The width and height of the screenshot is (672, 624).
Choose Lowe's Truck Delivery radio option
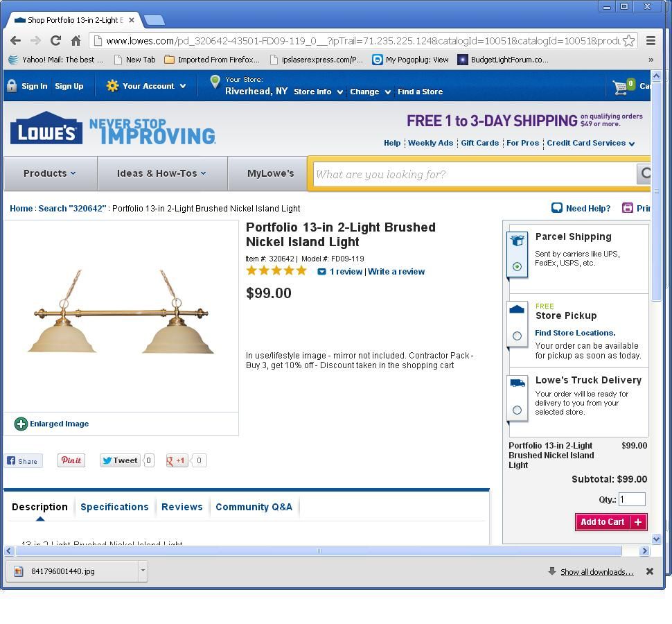click(x=518, y=410)
